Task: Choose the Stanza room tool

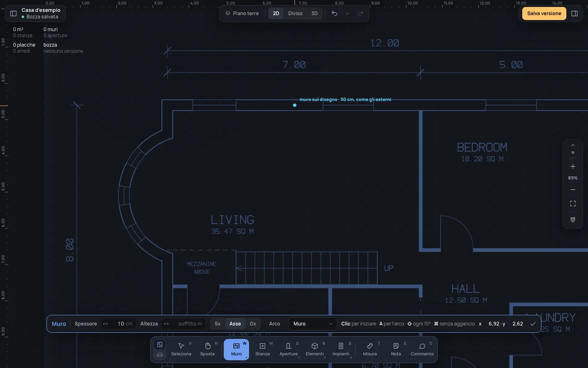Action: tap(263, 349)
